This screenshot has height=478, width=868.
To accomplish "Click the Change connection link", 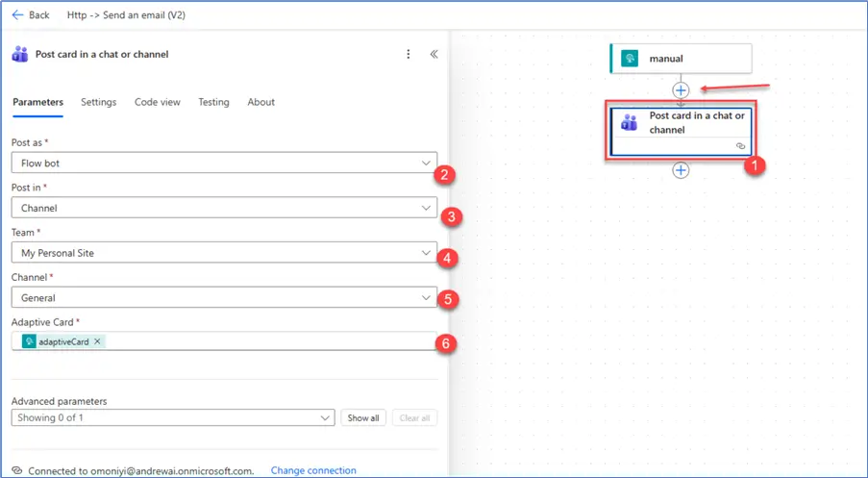I will coord(313,470).
